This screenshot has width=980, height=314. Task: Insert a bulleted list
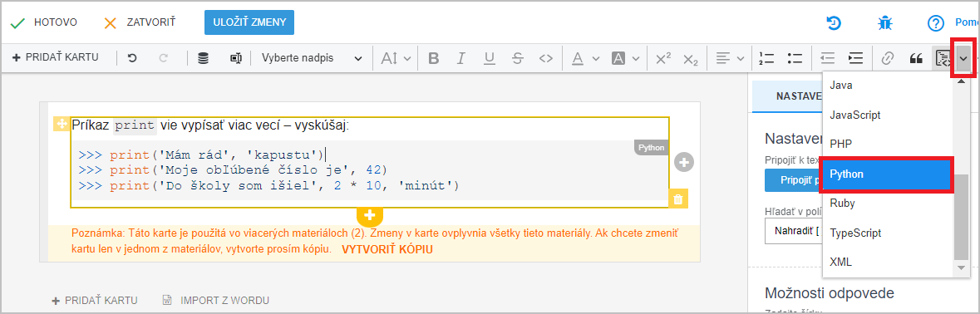pos(795,58)
